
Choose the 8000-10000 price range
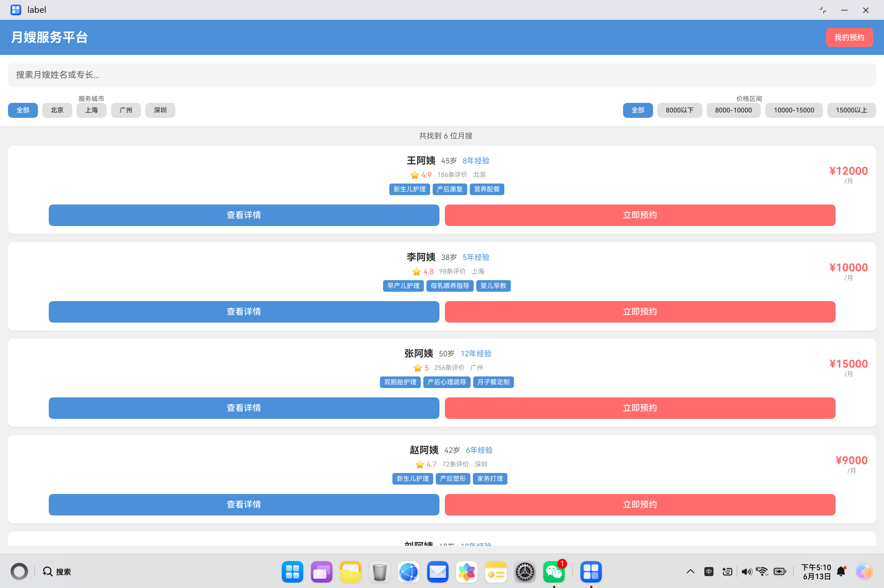[734, 110]
